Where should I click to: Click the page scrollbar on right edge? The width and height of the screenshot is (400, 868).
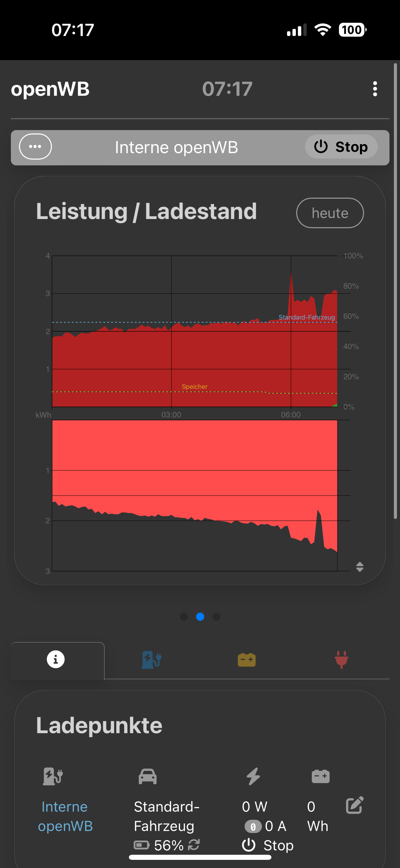pos(395,291)
